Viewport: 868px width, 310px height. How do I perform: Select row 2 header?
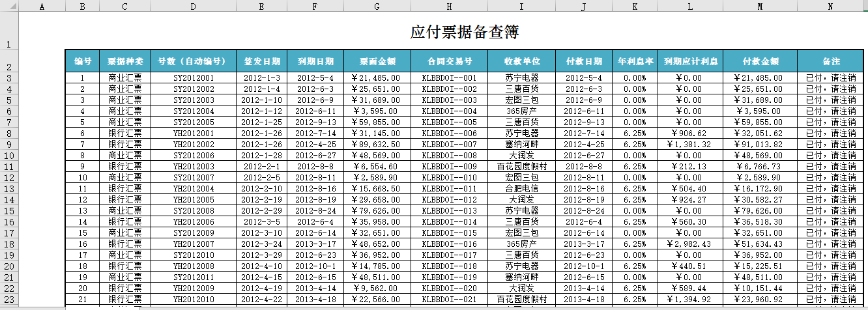[9, 66]
